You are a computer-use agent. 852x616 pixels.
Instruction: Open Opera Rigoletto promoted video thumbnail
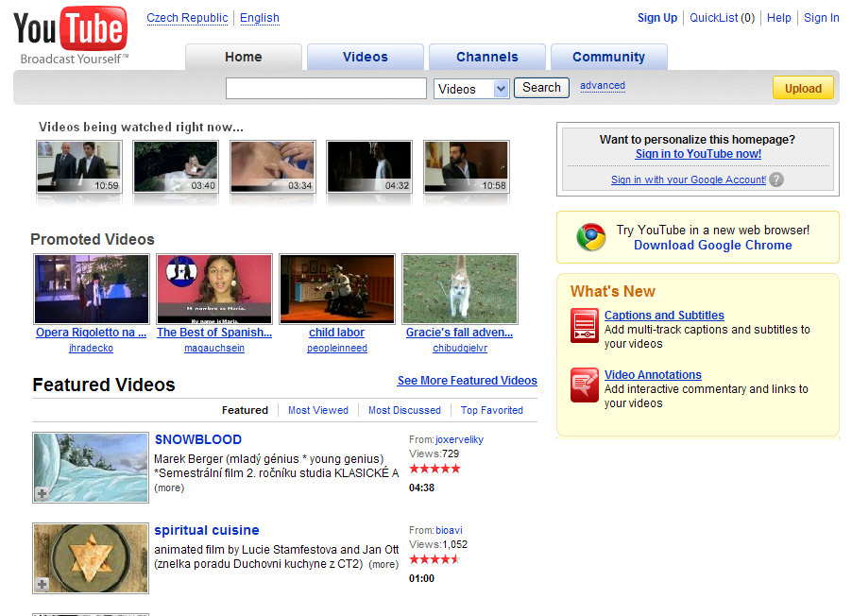click(x=92, y=289)
